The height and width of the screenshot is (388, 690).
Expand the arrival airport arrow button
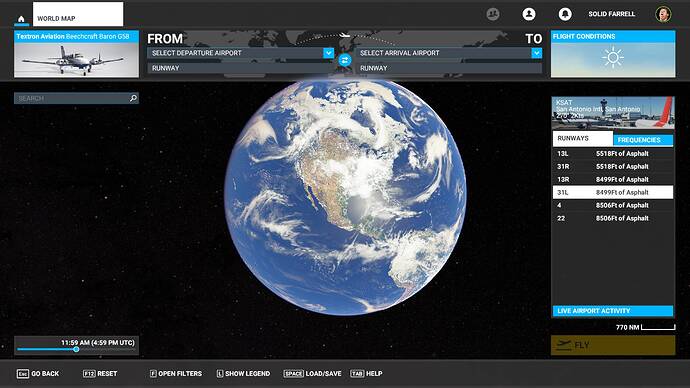pos(536,53)
